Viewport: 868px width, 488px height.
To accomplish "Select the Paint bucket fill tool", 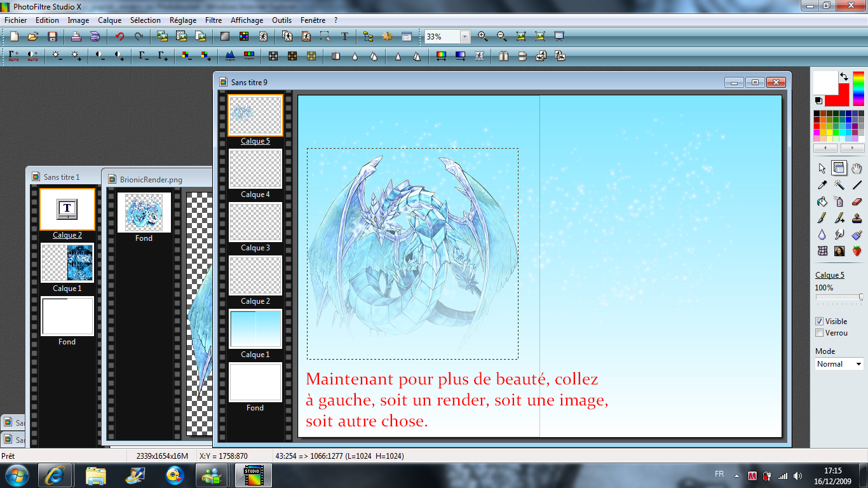I will 822,201.
